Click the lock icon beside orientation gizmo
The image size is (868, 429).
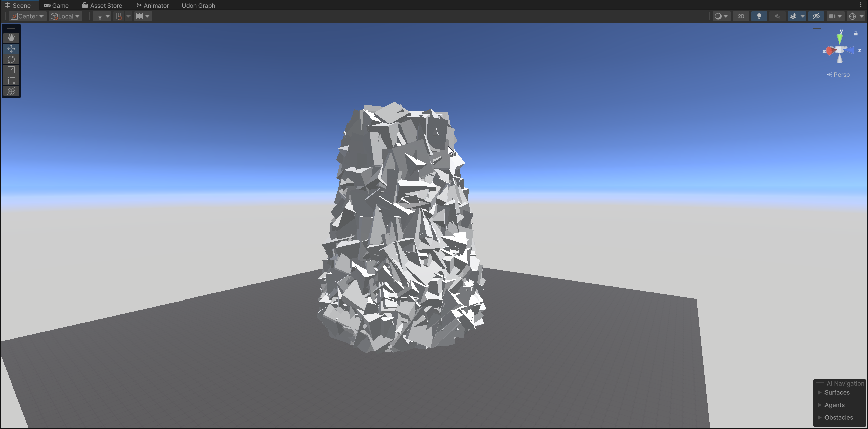pyautogui.click(x=856, y=34)
